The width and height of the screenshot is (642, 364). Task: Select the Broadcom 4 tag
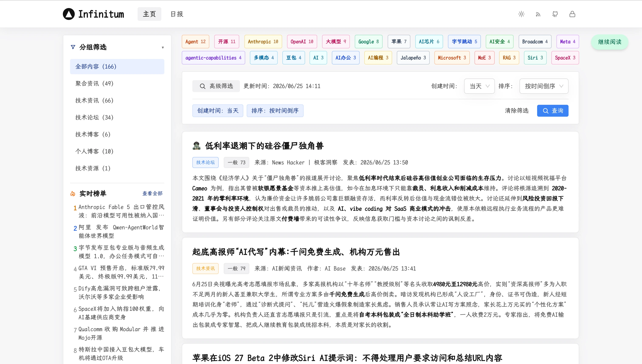coord(535,42)
